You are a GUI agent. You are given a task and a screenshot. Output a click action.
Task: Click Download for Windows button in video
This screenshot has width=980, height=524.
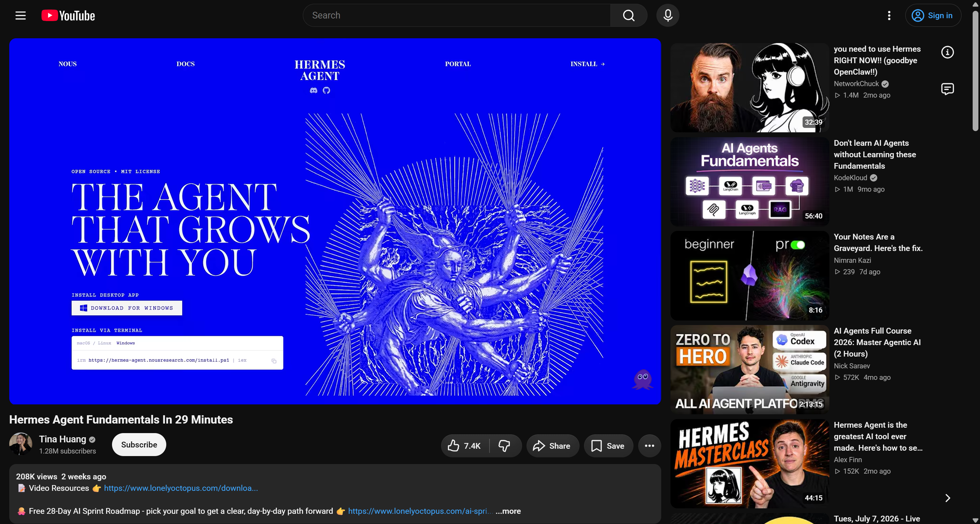pos(127,308)
